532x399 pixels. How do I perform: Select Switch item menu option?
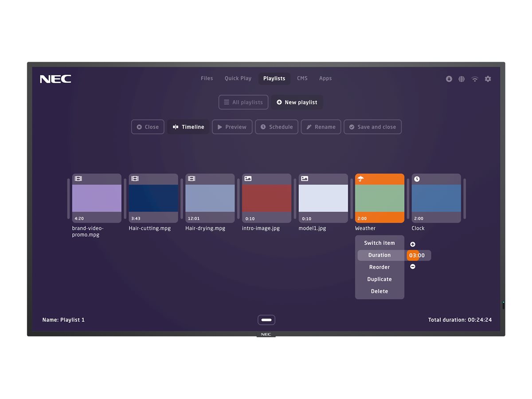point(379,243)
